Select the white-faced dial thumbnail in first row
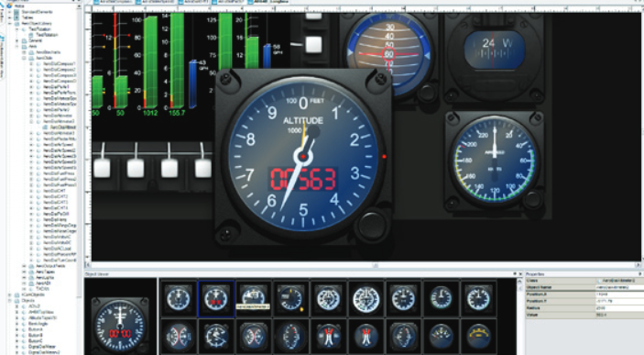This screenshot has width=644, height=355. coord(366,298)
